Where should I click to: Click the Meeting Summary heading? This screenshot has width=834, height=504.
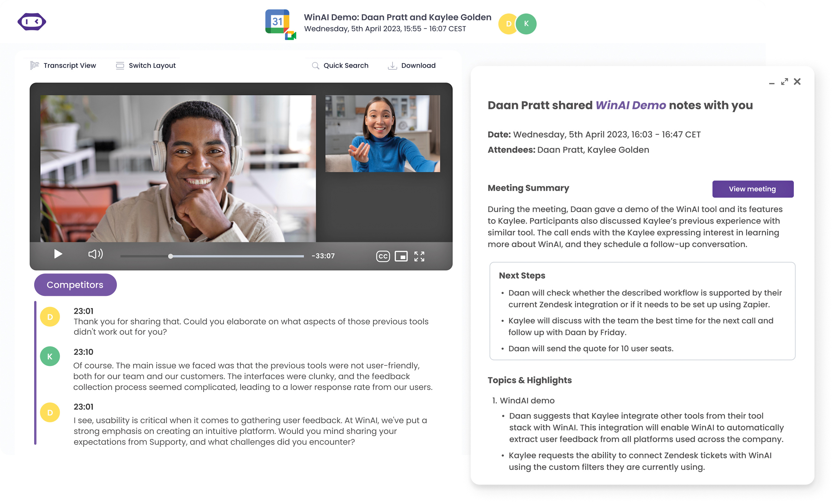[x=528, y=188]
